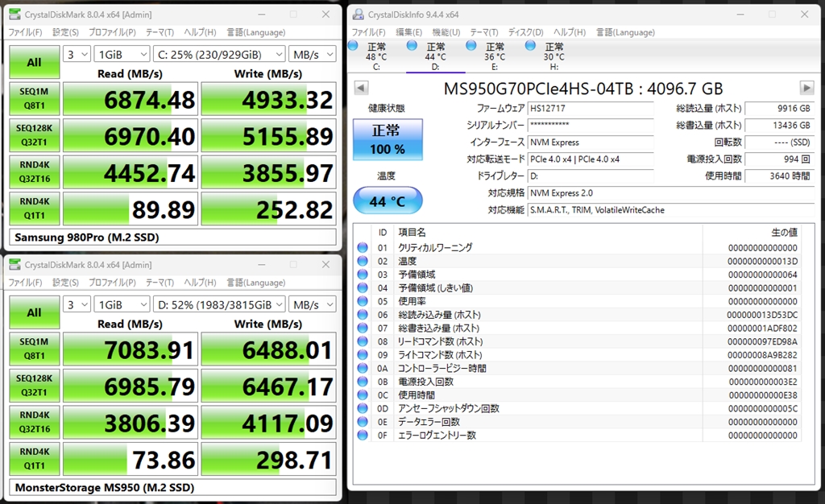Screen dimensions: 825x504
Task: Click the blue orb for ライトコマンド数 (ホスト)
Action: click(363, 355)
